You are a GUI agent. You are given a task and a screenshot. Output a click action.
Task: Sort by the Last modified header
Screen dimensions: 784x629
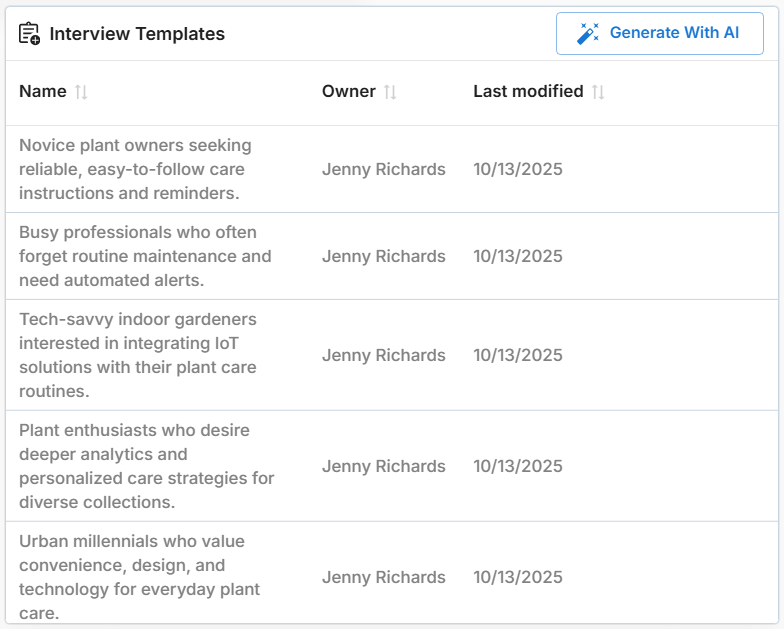tap(528, 91)
